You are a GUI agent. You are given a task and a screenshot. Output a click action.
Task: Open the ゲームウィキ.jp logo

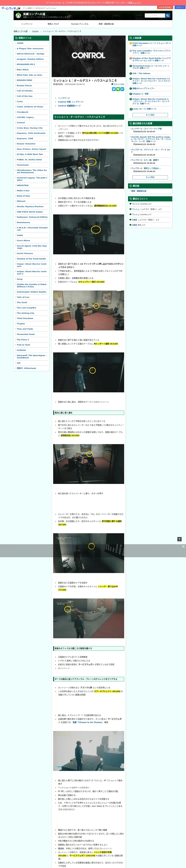click(x=11, y=8)
